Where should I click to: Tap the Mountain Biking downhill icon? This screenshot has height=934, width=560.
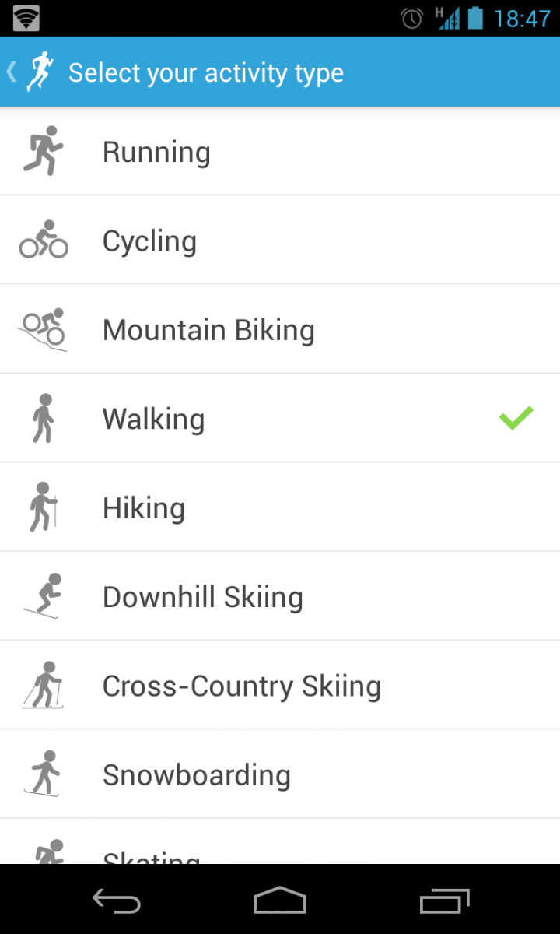pos(43,329)
